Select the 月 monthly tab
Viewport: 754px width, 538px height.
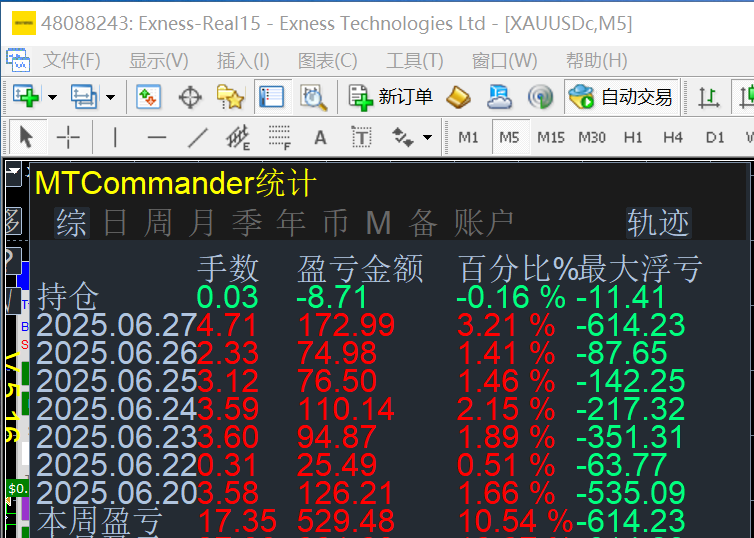[201, 223]
